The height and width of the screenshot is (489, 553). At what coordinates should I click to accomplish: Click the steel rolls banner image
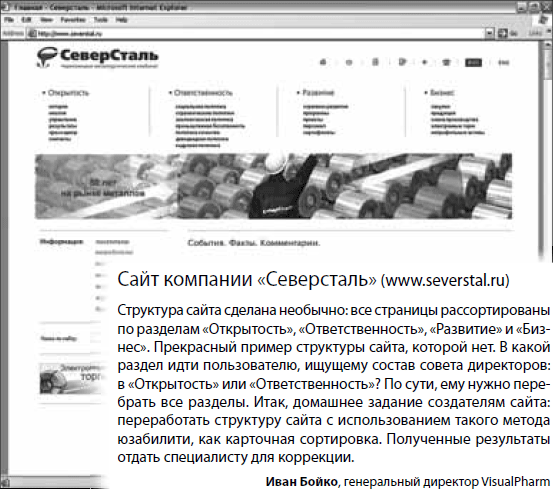click(273, 186)
